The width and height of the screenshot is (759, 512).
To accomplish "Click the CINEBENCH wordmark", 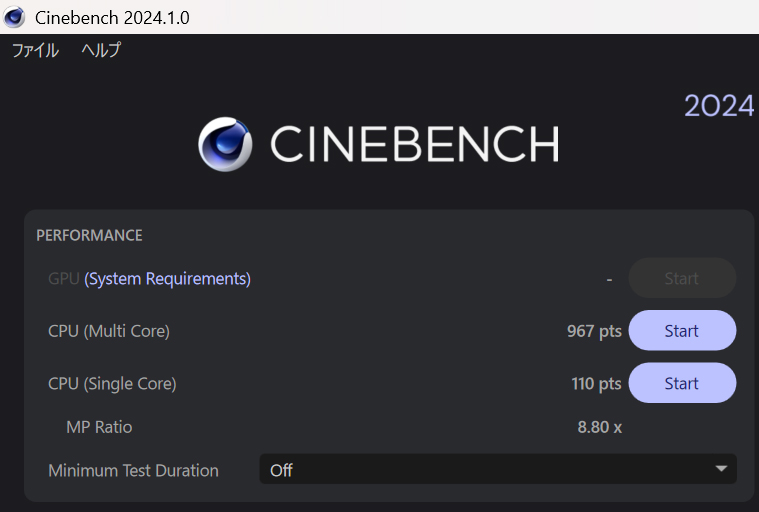I will pyautogui.click(x=415, y=144).
